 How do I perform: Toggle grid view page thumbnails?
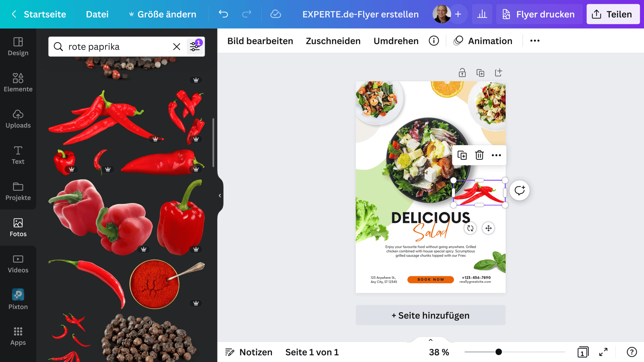583,352
